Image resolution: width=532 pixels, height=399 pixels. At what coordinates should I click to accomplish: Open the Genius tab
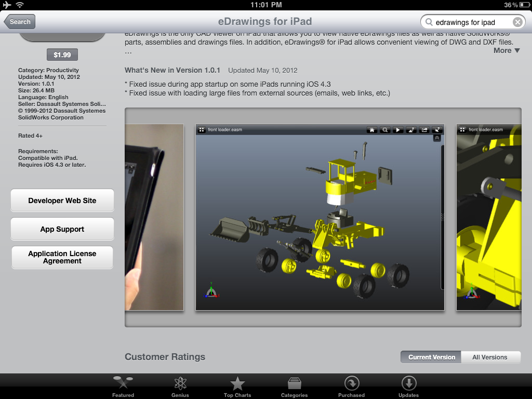point(180,387)
